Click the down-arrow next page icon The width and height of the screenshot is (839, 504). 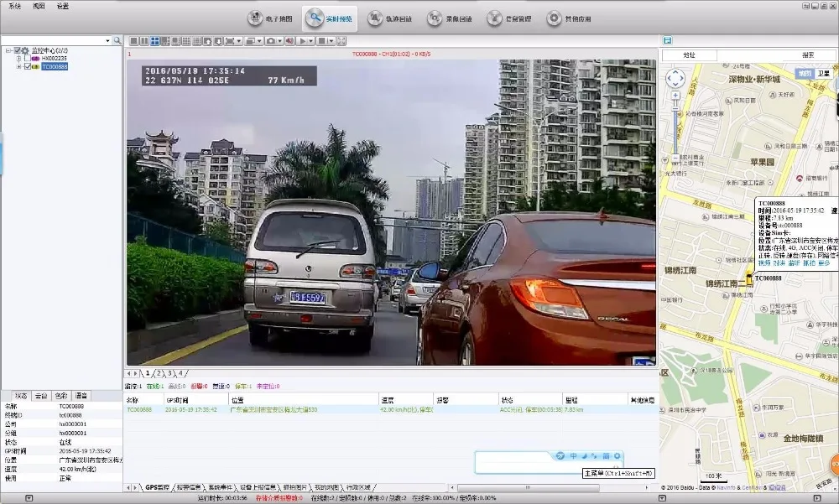tap(218, 41)
